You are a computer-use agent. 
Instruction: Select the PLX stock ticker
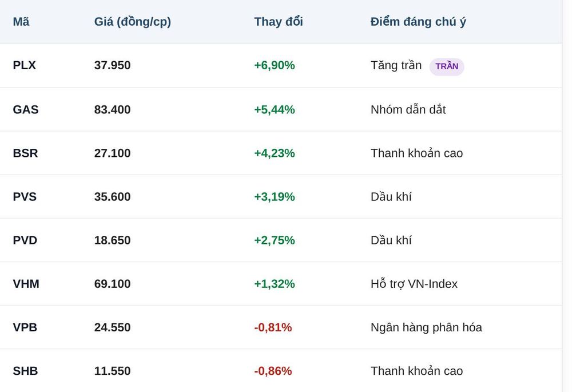[x=24, y=65]
